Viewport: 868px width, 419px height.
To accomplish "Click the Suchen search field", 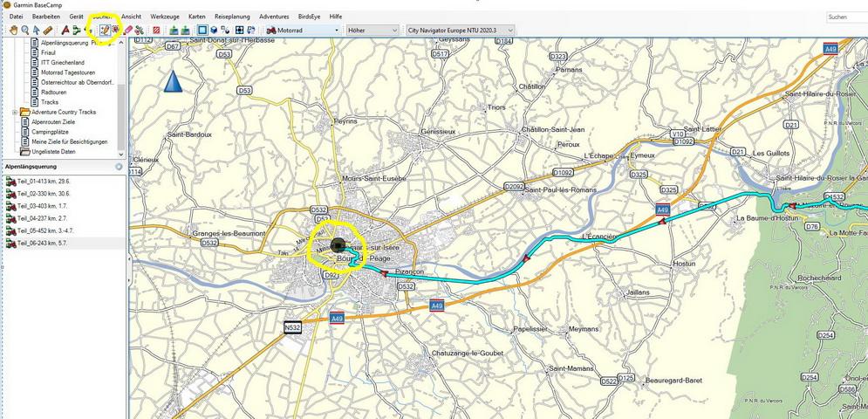I will pyautogui.click(x=844, y=17).
